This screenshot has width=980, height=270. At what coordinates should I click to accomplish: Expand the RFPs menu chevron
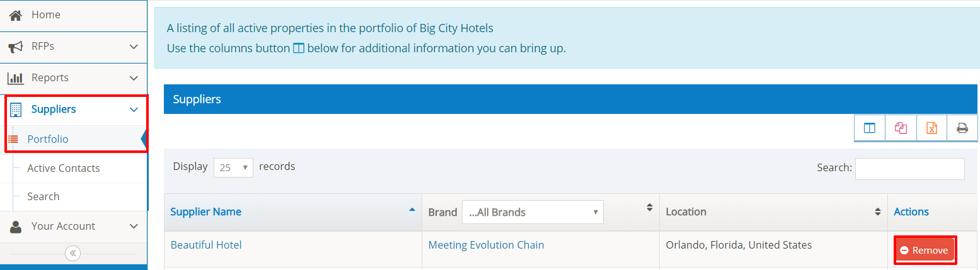coord(134,47)
